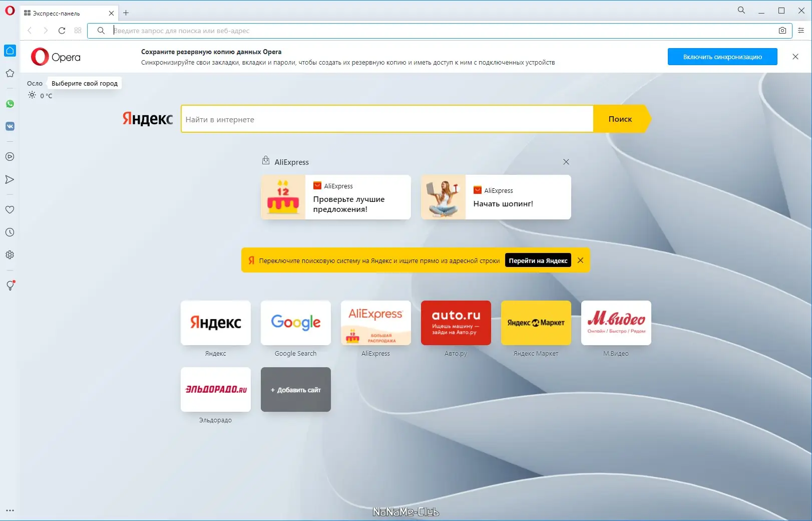Open the Speed Dial grid icon in the toolbar
This screenshot has width=812, height=521.
(78, 31)
